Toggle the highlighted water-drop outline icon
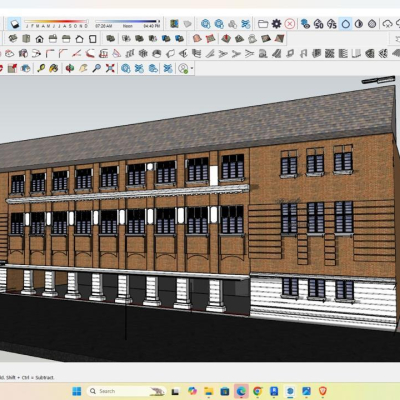 [346, 24]
